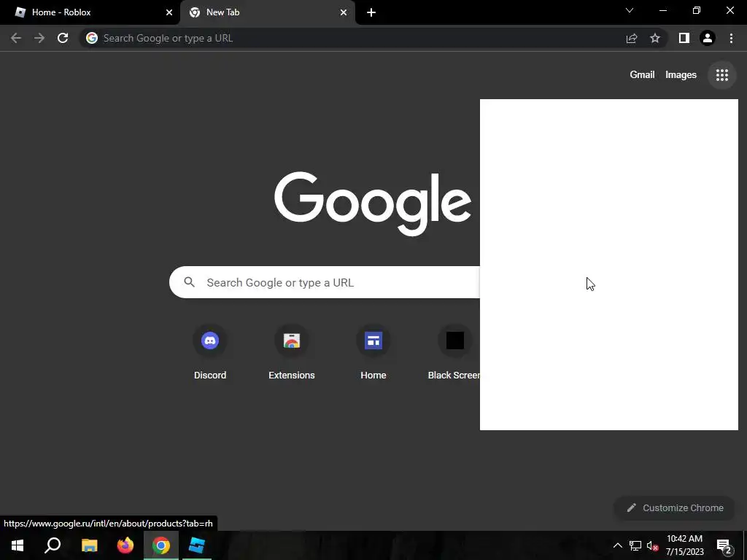Open the Black Screen shortcut
The width and height of the screenshot is (747, 560).
point(454,353)
